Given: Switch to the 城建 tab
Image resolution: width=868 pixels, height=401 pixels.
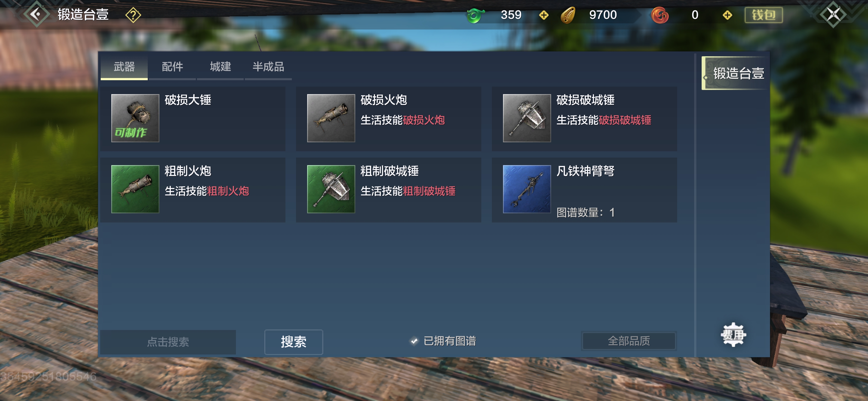Looking at the screenshot, I should tap(220, 67).
